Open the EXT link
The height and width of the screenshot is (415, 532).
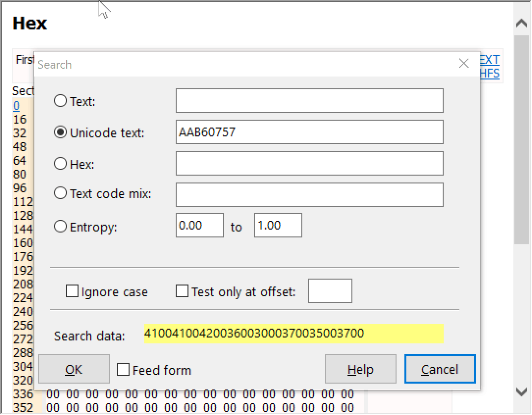point(489,59)
